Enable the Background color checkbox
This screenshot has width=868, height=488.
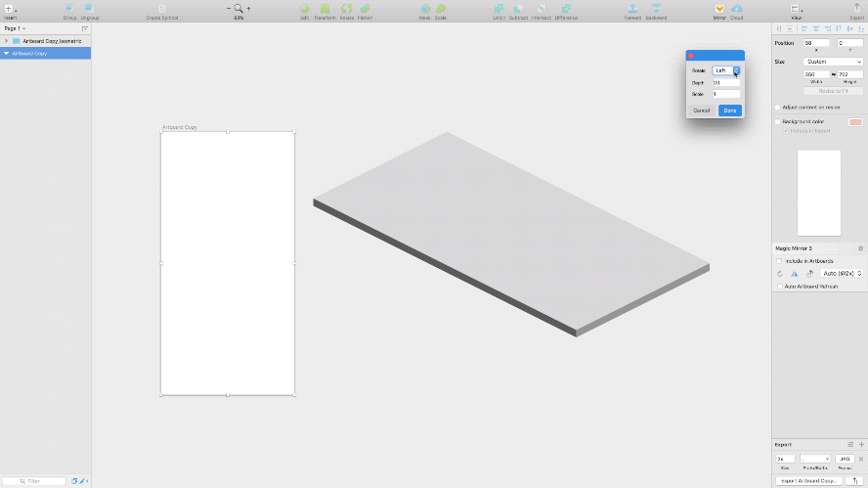[778, 122]
